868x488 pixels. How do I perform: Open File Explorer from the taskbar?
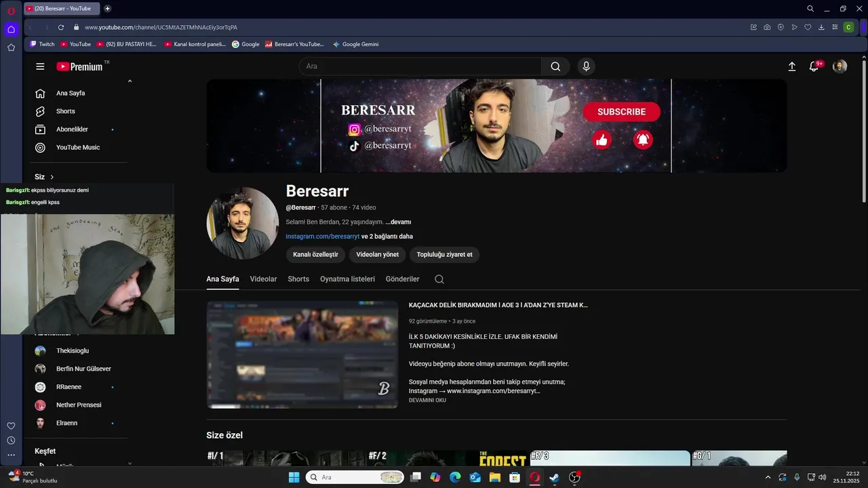click(495, 477)
